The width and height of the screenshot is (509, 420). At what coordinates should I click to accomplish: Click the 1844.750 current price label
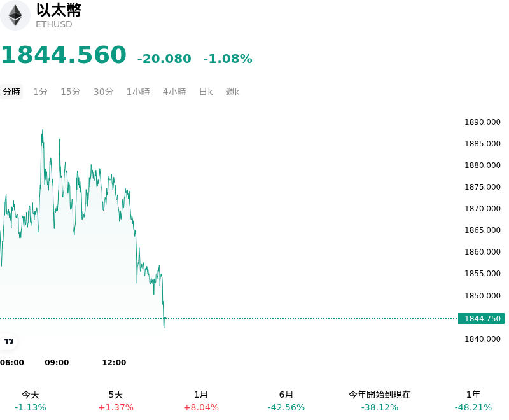[482, 318]
